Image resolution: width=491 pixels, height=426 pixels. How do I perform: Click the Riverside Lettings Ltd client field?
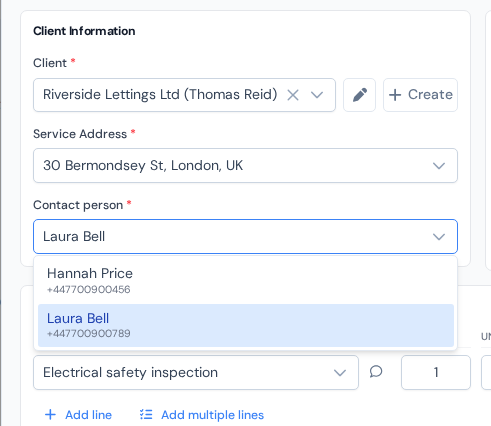[x=184, y=95]
